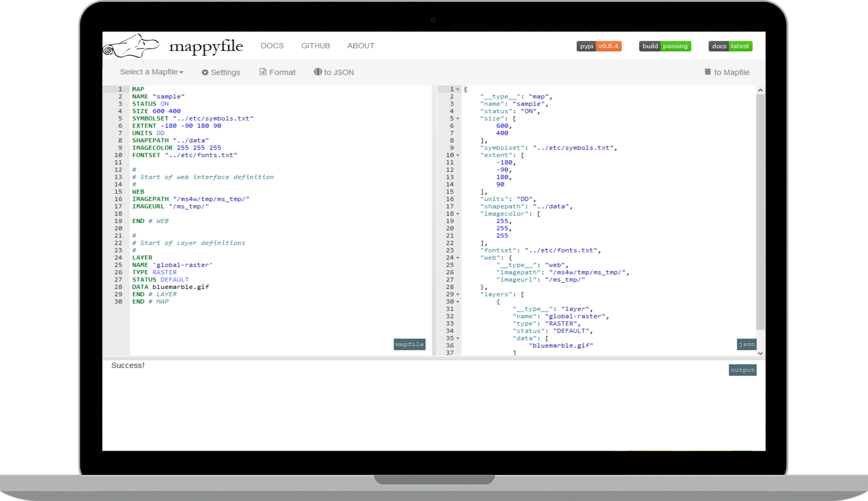Click the DATA bluemarble.gif line
The width and height of the screenshot is (868, 501).
pos(170,287)
